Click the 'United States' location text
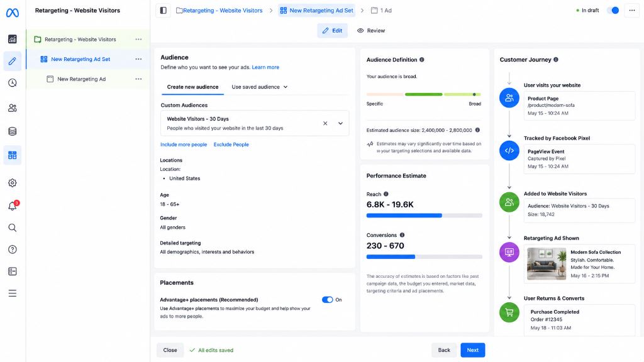The width and height of the screenshot is (644, 362). [x=184, y=178]
